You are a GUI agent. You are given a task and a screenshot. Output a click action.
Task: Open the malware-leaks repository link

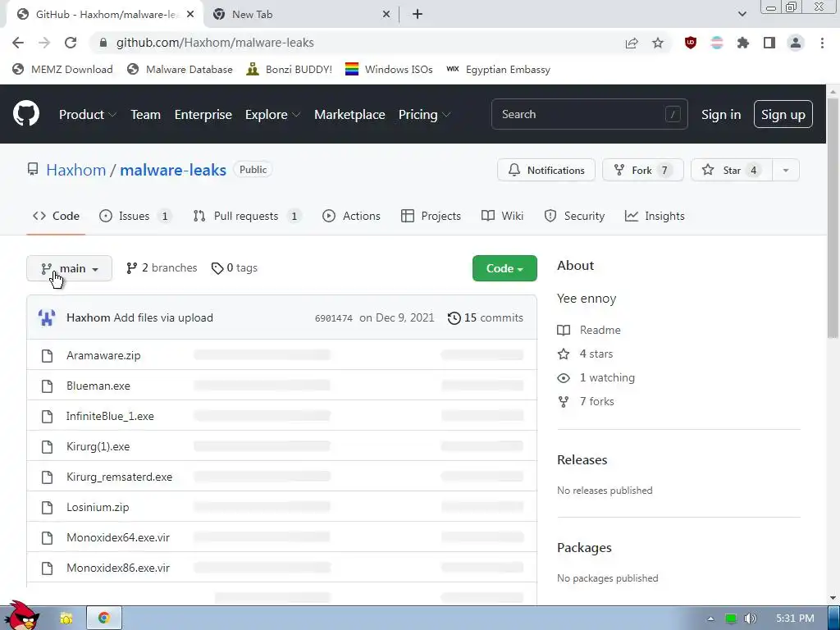pyautogui.click(x=173, y=171)
